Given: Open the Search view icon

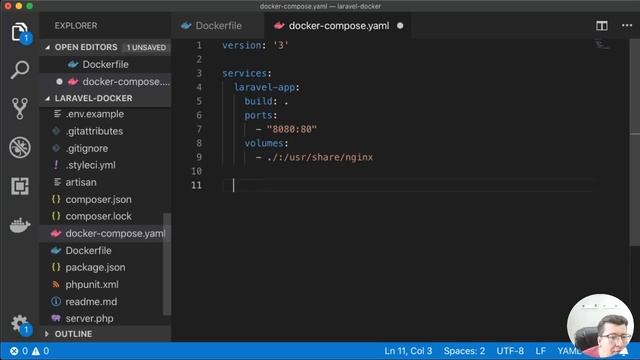Looking at the screenshot, I should (20, 70).
